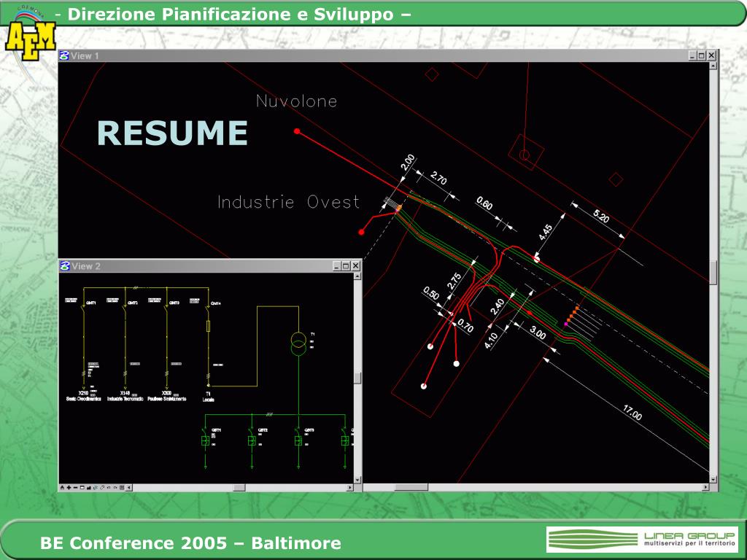
Task: Click View 2 horizontal scrollbar left arrow
Action: [x=129, y=488]
